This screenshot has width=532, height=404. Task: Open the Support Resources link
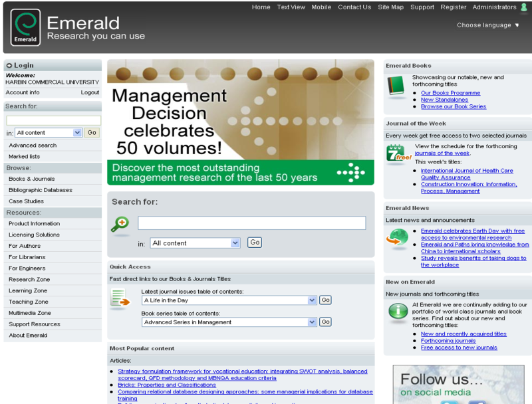pyautogui.click(x=35, y=324)
